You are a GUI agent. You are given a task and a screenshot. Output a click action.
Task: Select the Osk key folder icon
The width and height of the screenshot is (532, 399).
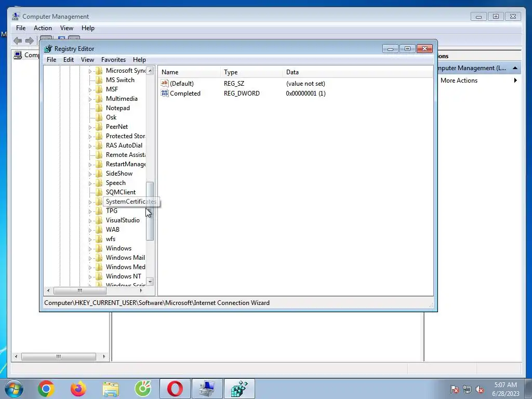click(x=99, y=117)
